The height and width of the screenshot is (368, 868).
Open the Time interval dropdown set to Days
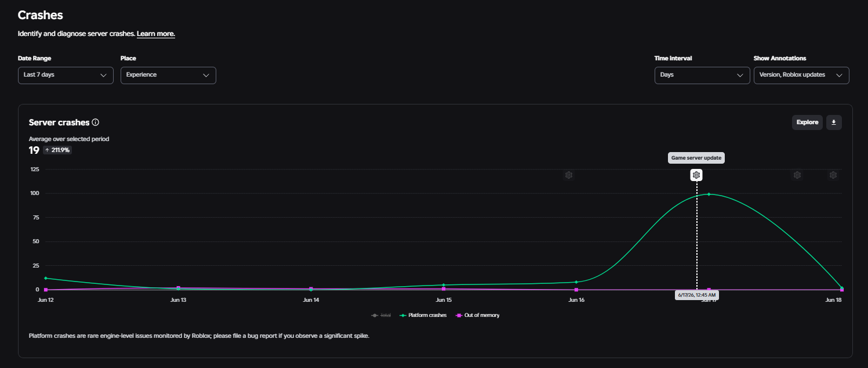(702, 75)
